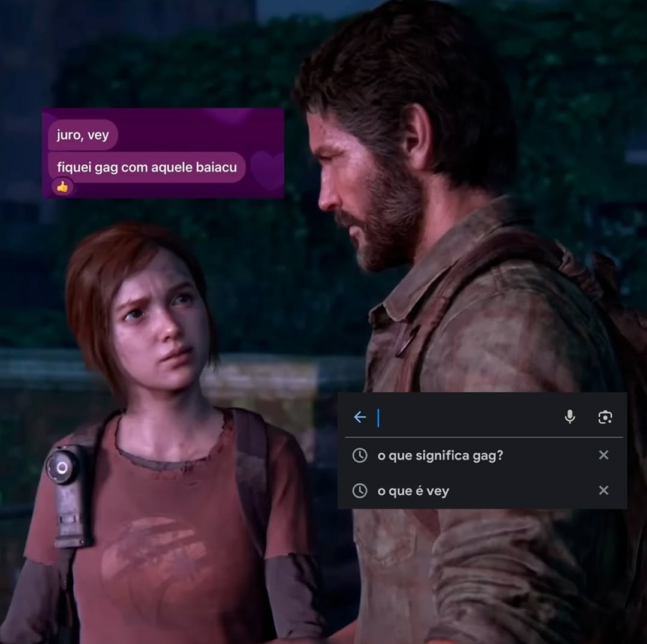Remove the 'o que significa gag?' history entry
647x644 pixels.
click(x=603, y=455)
